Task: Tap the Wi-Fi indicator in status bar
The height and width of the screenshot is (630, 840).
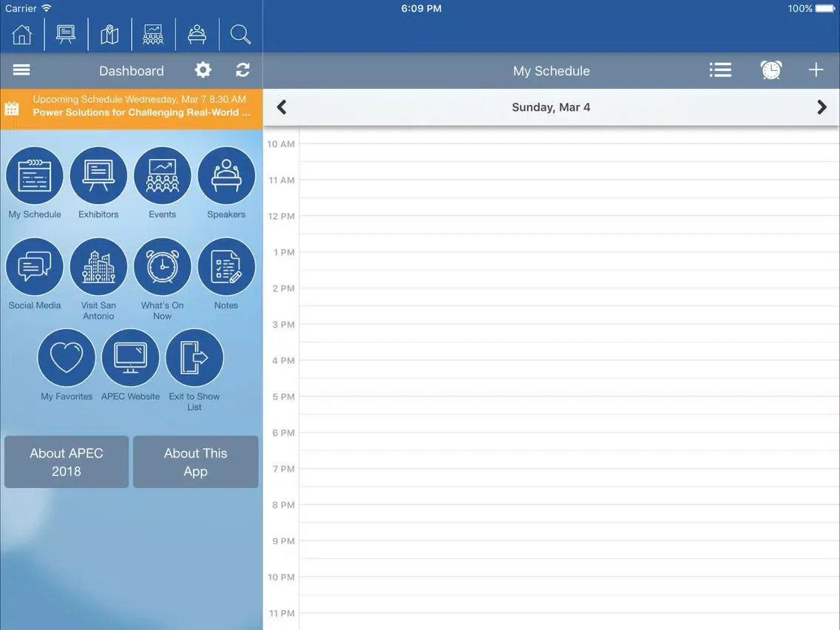Action: point(47,8)
